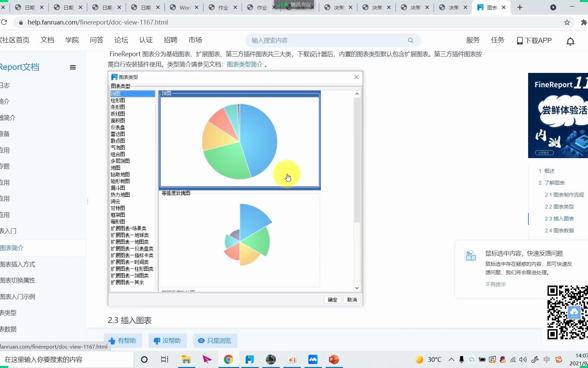
Task: Open the browser extensions puzzle icon
Action: [x=584, y=22]
